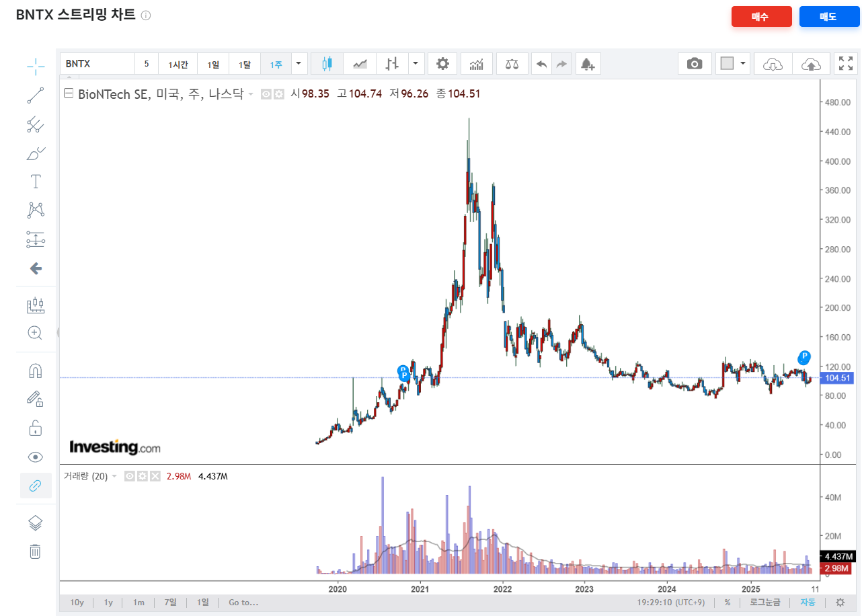Open chart properties gear in top toolbar
This screenshot has height=616, width=862.
pos(442,64)
